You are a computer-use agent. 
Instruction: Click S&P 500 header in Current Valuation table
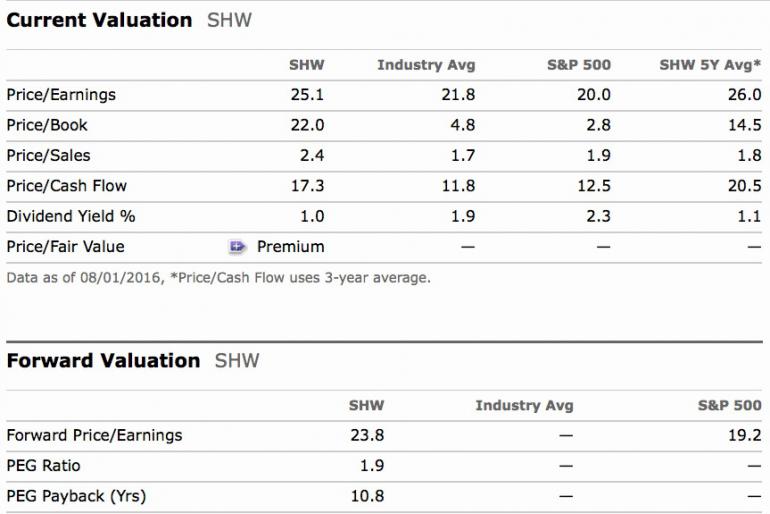tap(578, 65)
